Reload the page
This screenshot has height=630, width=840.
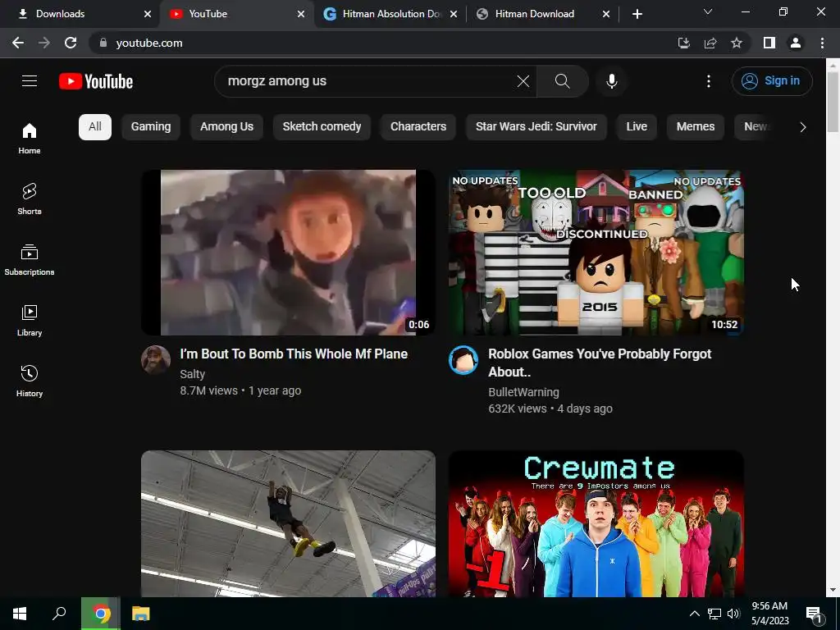(71, 43)
